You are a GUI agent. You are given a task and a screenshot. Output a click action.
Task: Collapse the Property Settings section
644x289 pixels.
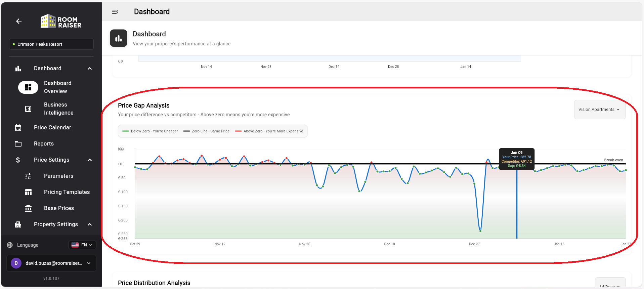90,224
